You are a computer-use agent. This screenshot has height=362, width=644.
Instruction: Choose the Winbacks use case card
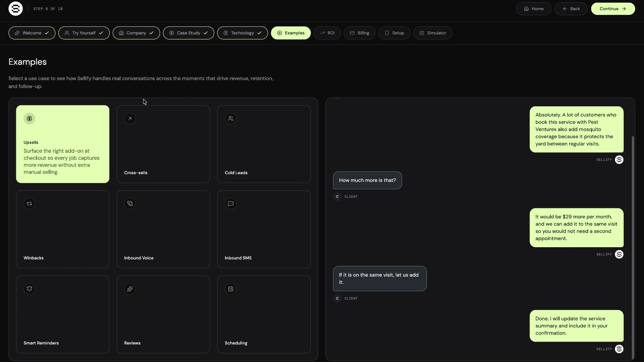[63, 229]
